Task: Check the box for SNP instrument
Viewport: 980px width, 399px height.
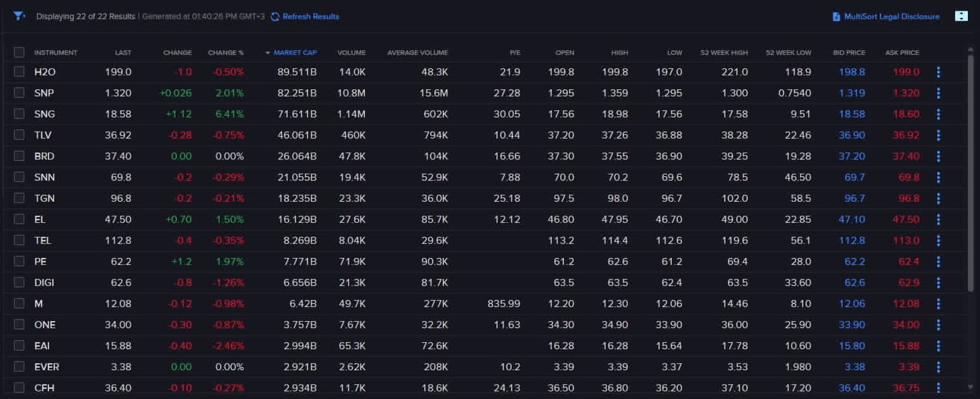Action: click(x=19, y=93)
